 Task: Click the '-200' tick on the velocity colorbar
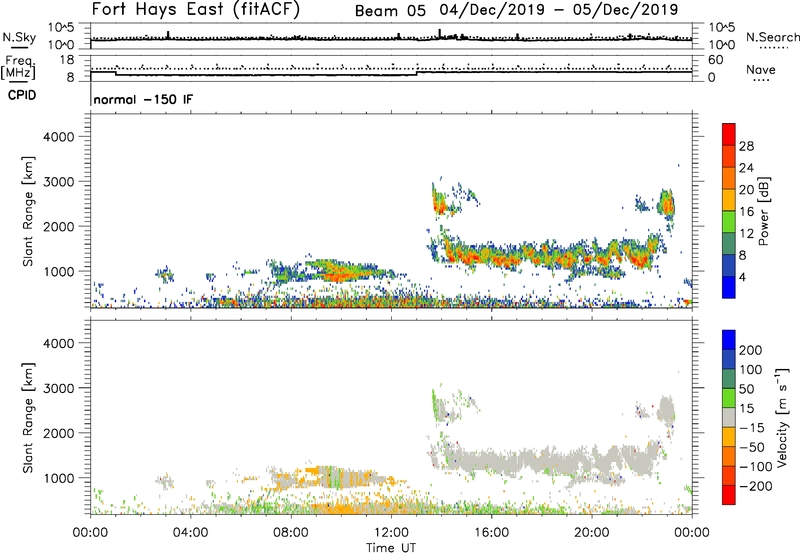(x=755, y=486)
